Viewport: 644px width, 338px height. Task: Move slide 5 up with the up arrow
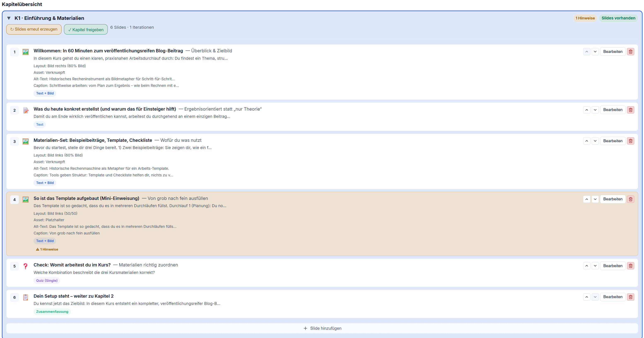coord(586,266)
